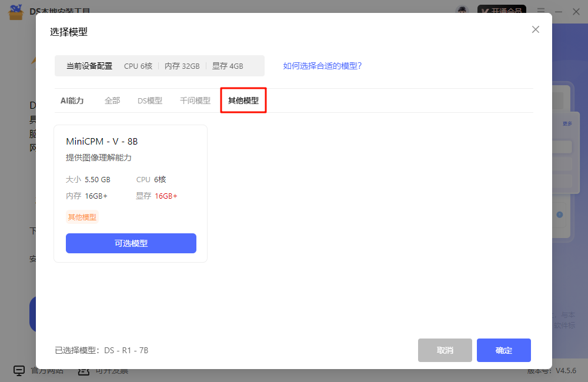The width and height of the screenshot is (588, 382).
Task: Click the 官方网站 monitor icon
Action: coord(19,371)
